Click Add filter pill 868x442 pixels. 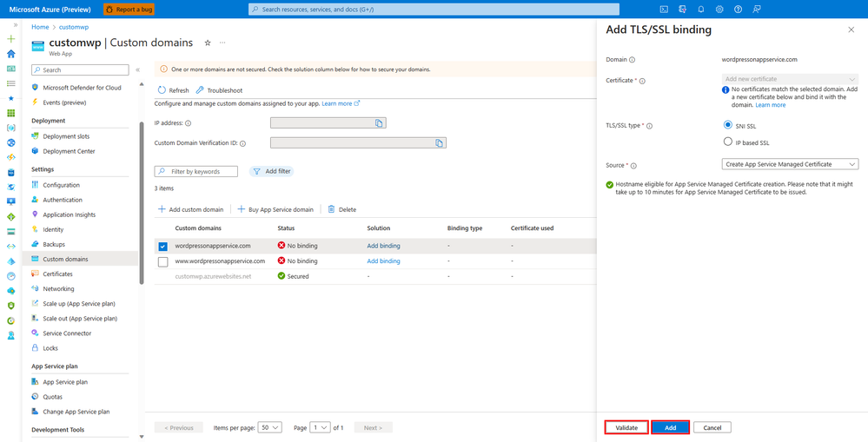click(271, 171)
